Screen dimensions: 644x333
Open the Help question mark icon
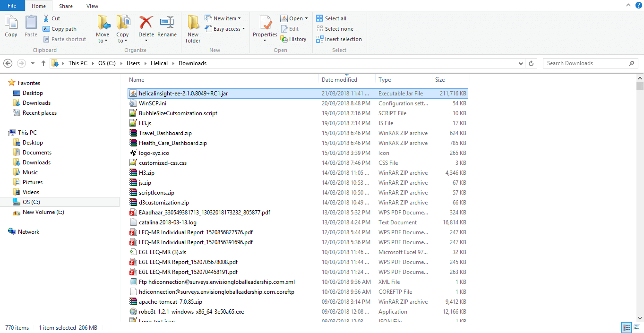click(x=638, y=5)
